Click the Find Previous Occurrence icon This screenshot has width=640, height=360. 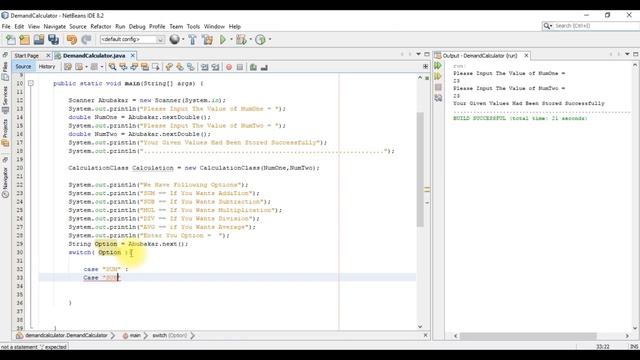[123, 67]
